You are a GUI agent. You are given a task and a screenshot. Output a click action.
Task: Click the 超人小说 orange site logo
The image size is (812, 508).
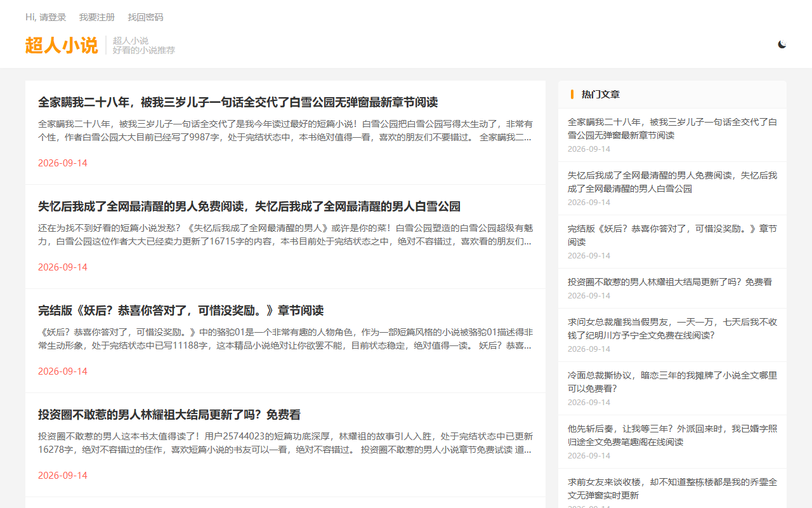click(x=62, y=46)
